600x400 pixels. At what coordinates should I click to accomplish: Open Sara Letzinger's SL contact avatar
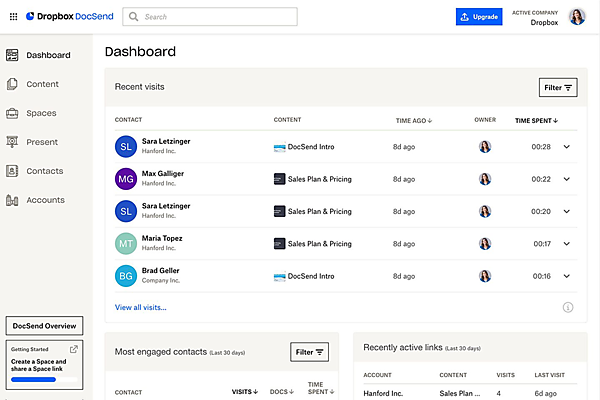[x=126, y=147]
